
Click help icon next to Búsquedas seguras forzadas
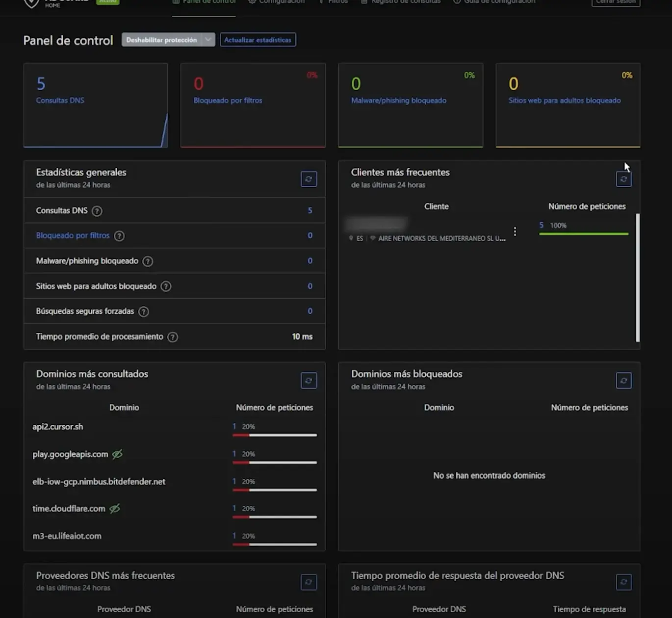coord(143,311)
